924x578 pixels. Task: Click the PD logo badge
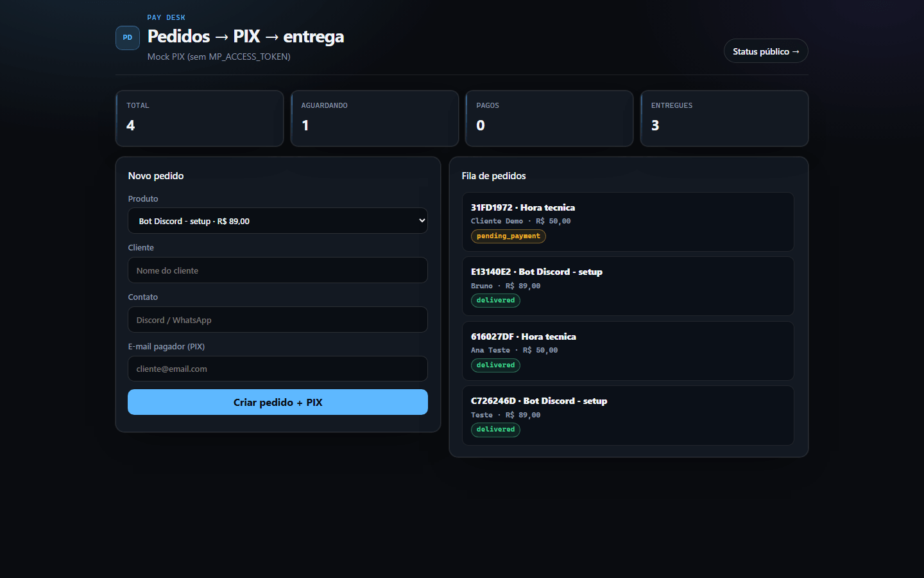(x=128, y=38)
